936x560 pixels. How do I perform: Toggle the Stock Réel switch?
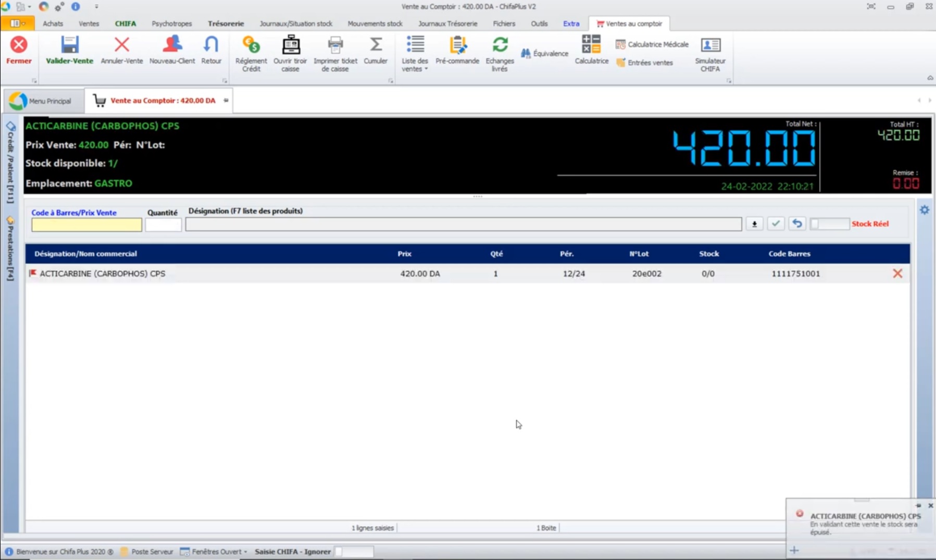pos(829,224)
